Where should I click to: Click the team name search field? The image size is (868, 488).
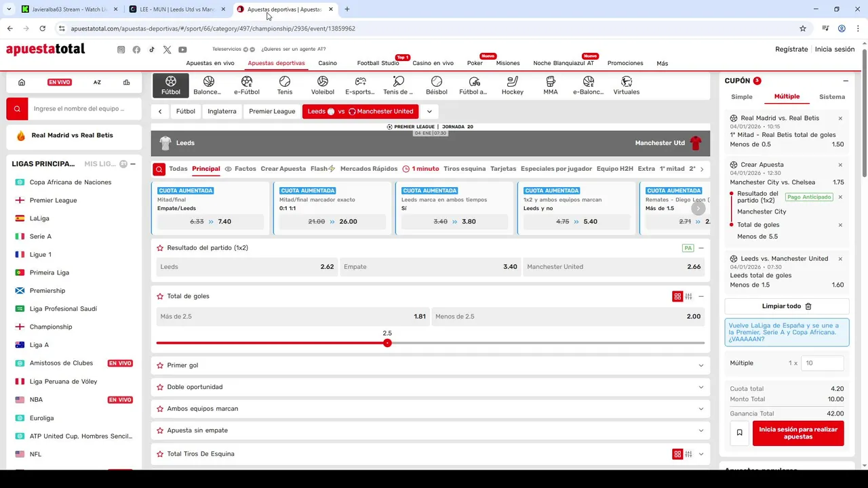(x=84, y=108)
